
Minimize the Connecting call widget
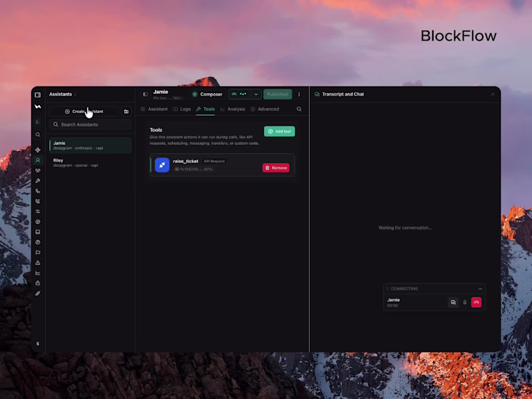tap(480, 289)
